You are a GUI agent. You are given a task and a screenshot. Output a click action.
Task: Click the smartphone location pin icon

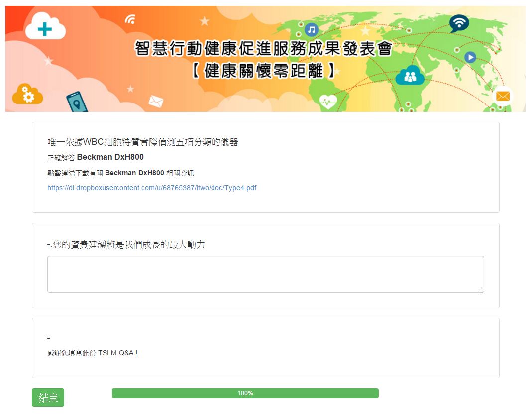pyautogui.click(x=77, y=102)
